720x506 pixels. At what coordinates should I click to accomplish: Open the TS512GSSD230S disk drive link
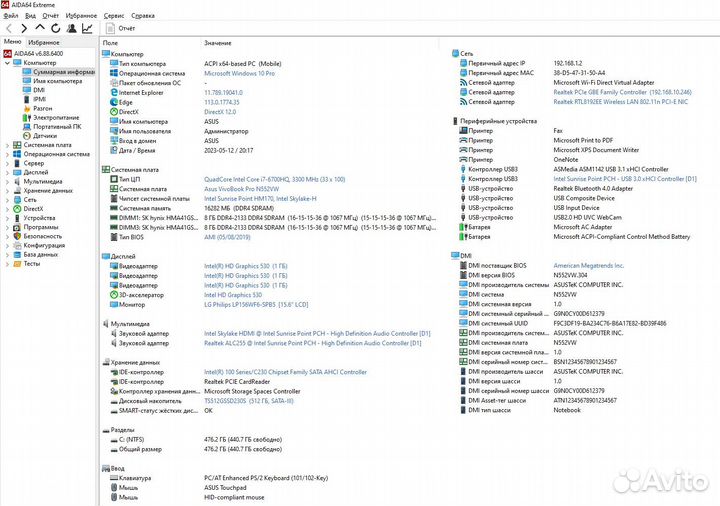click(x=249, y=401)
